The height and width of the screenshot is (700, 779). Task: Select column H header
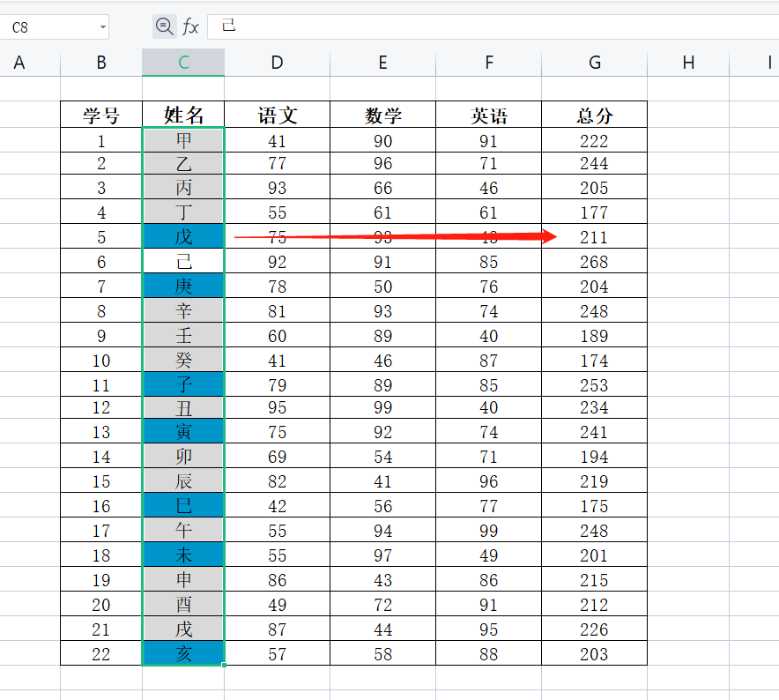(688, 63)
